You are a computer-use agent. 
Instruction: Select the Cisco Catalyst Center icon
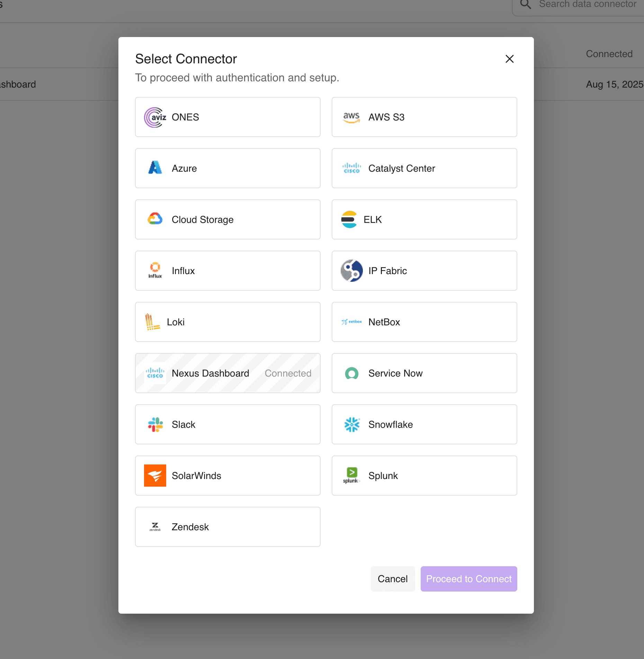tap(351, 168)
